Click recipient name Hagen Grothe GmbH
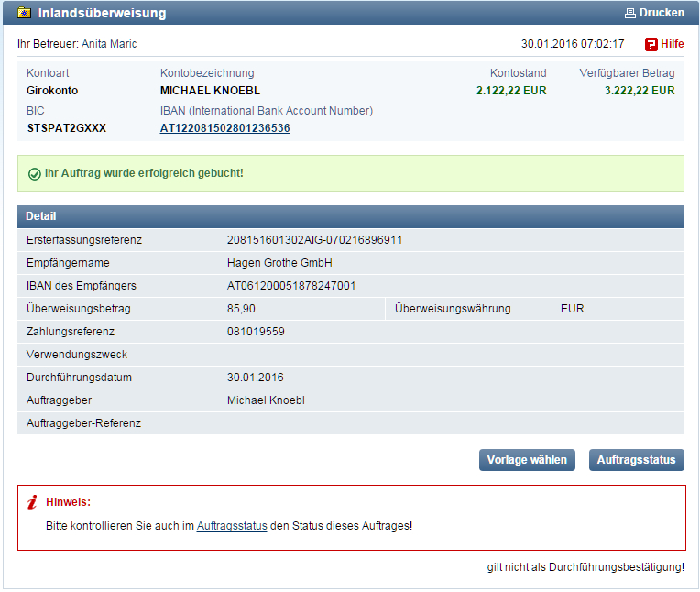This screenshot has height=592, width=700. pos(279,263)
